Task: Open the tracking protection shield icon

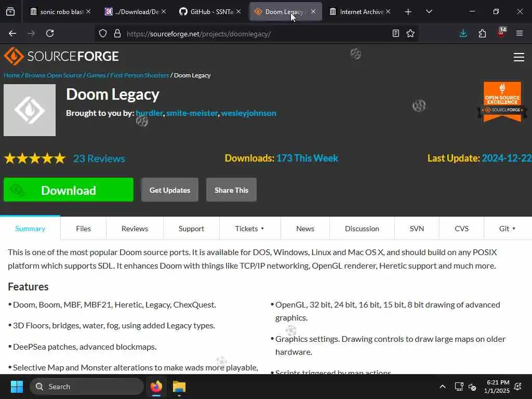Action: [x=103, y=33]
